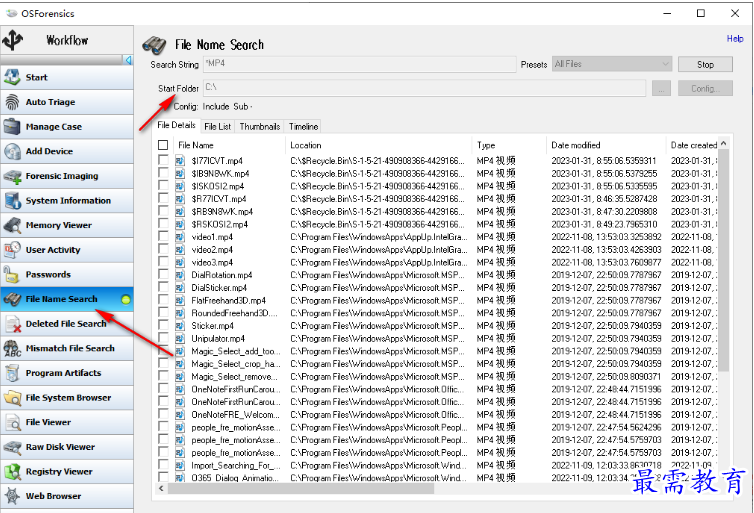
Task: Switch to the File Details tab
Action: [x=176, y=125]
